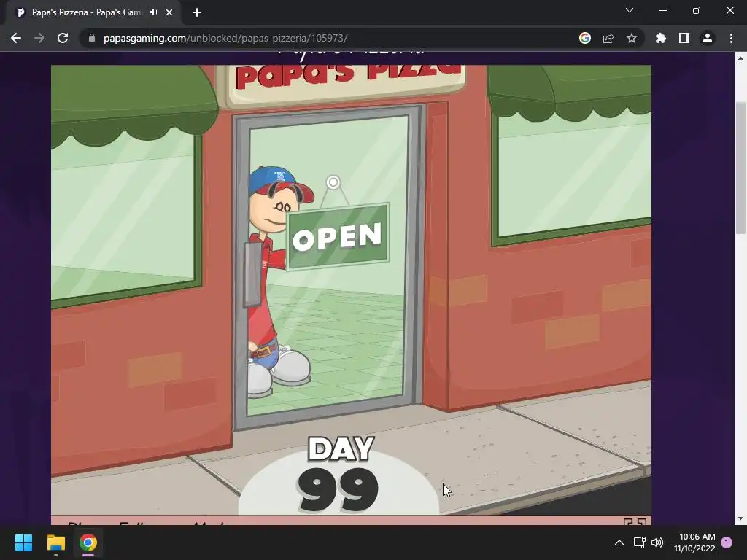Image resolution: width=747 pixels, height=560 pixels.
Task: Open the tab search chevron
Action: click(630, 10)
